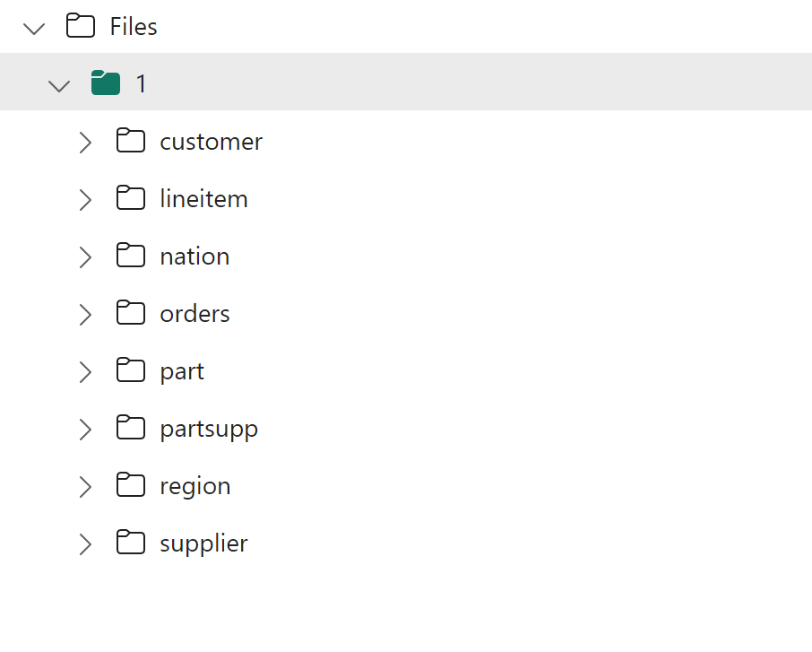Click the partsupp folder icon

(131, 428)
